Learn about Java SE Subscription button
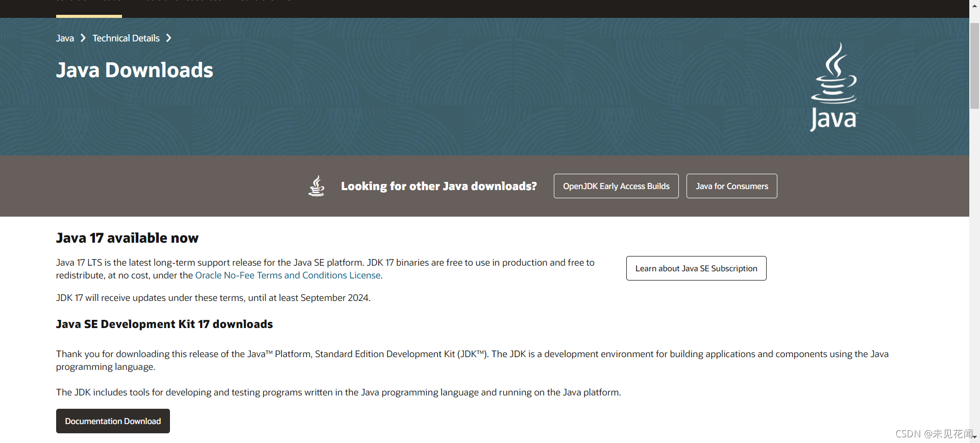 696,268
